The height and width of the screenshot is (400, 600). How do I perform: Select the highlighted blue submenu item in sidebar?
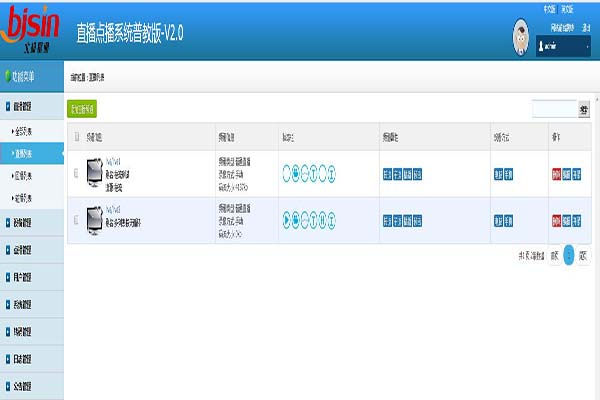click(32, 153)
